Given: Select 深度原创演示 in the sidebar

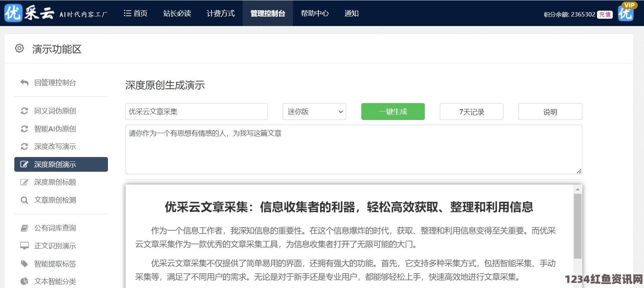Looking at the screenshot, I should pyautogui.click(x=61, y=164).
